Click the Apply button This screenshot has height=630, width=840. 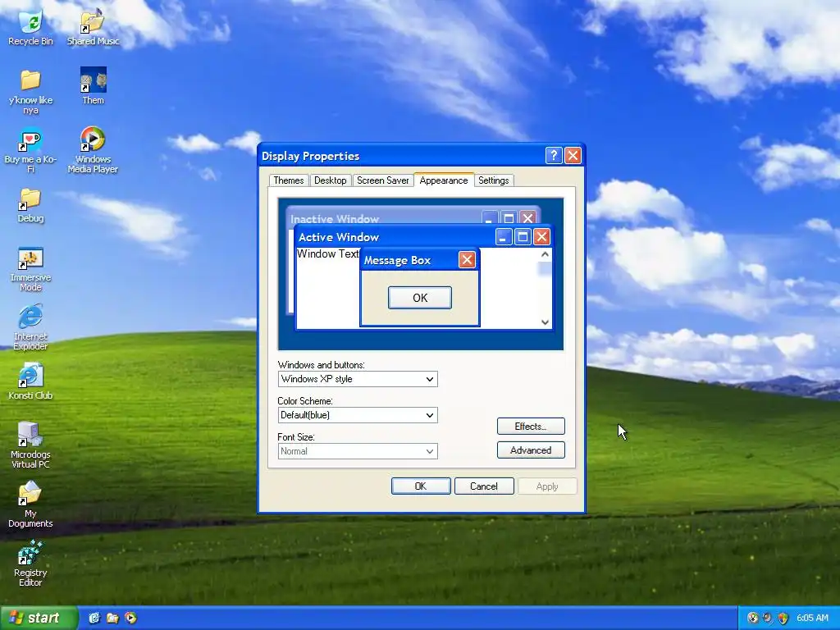coord(547,486)
